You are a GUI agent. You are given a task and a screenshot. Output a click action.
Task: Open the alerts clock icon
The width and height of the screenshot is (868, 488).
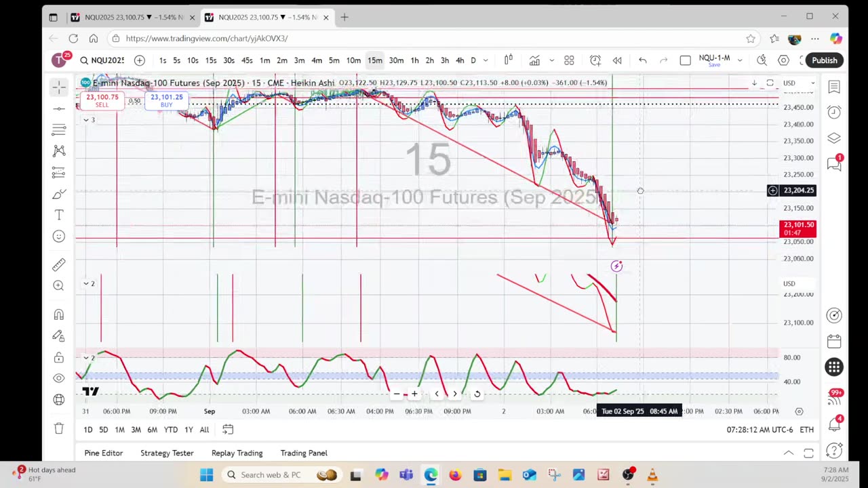click(x=834, y=112)
